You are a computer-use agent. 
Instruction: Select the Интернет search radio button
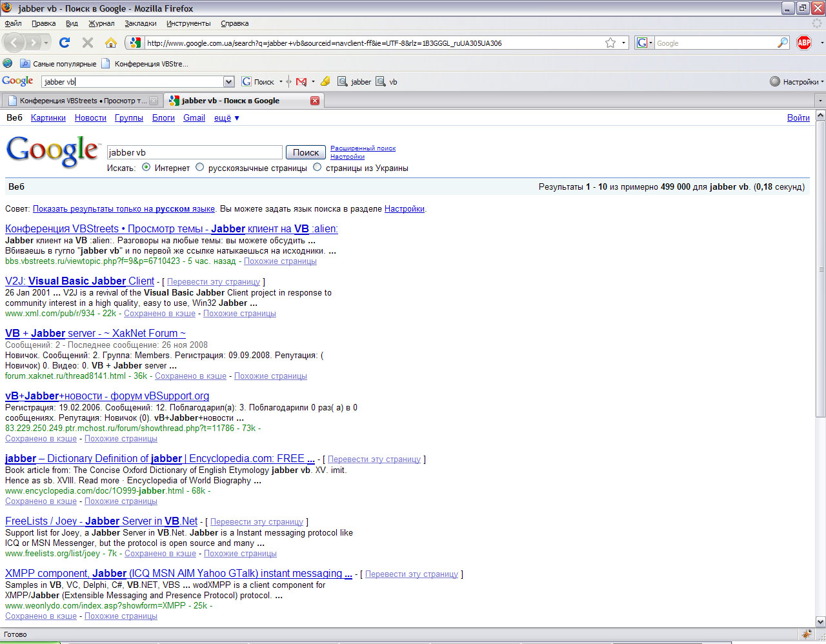pos(146,167)
